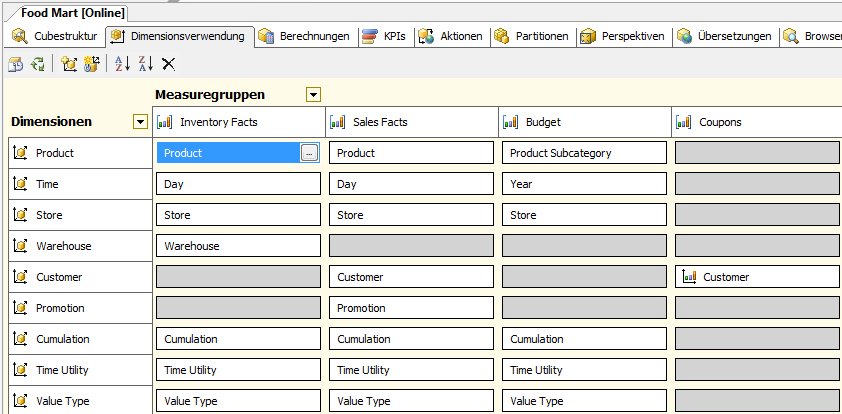Click the ellipsis button in the selected Product cell
This screenshot has height=414, width=842.
pos(309,153)
